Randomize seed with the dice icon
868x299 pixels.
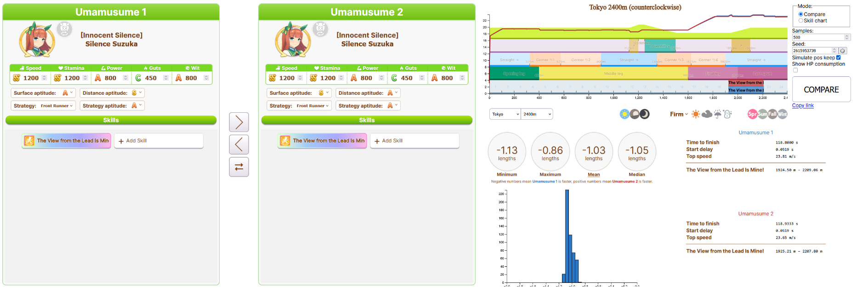coord(843,51)
